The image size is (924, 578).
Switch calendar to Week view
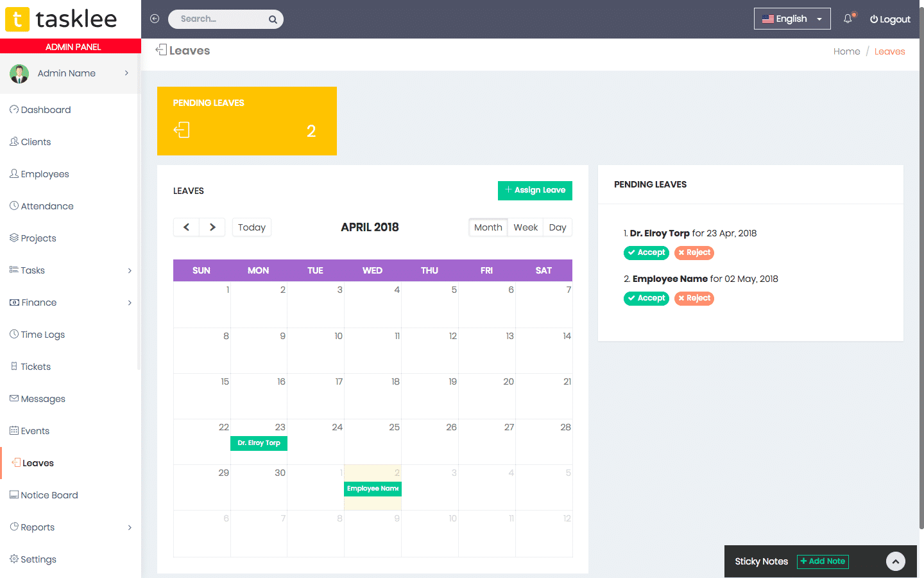click(x=525, y=227)
